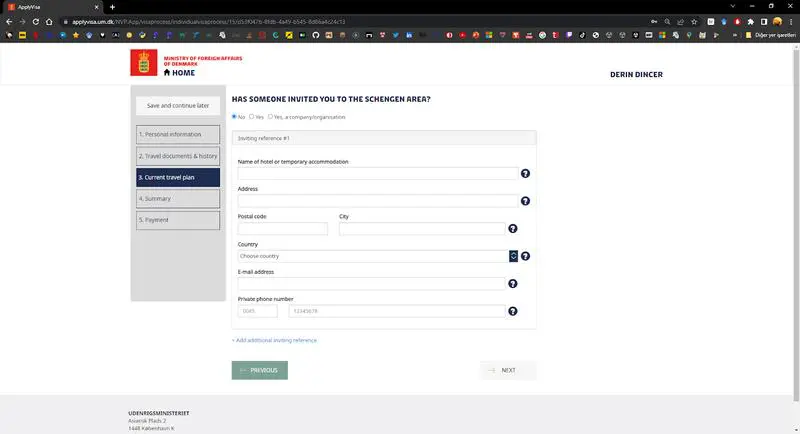This screenshot has width=800, height=434.
Task: Open help icon beside E-mail address field
Action: click(513, 284)
